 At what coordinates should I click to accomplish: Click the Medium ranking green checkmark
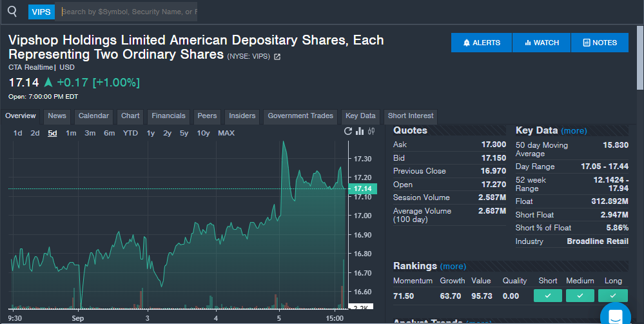[x=580, y=296]
